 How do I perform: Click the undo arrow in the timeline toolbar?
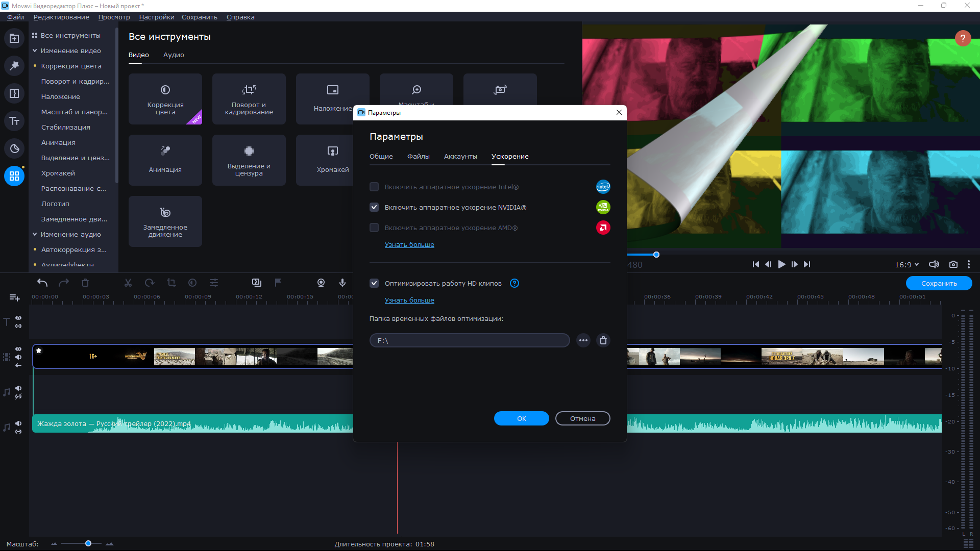coord(42,283)
